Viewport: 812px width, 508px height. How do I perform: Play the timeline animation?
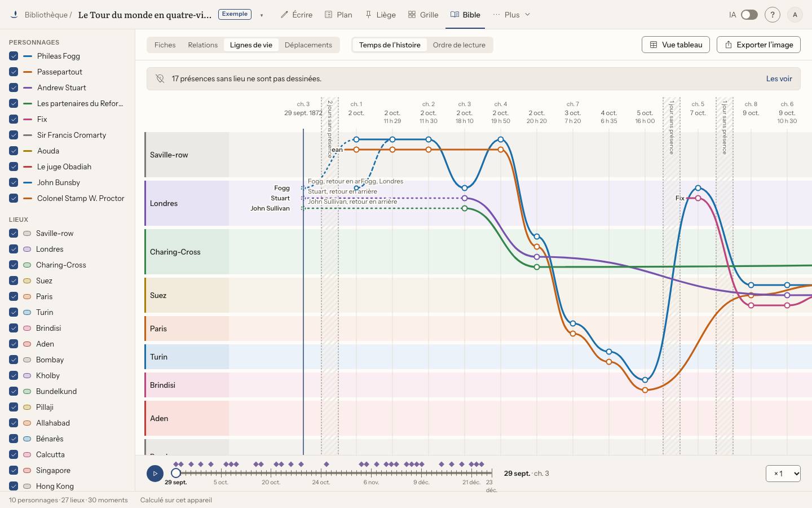155,474
